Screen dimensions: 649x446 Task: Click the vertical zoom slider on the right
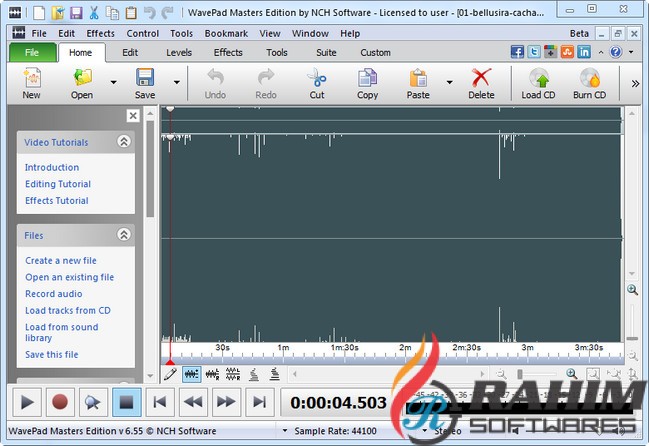click(x=632, y=338)
